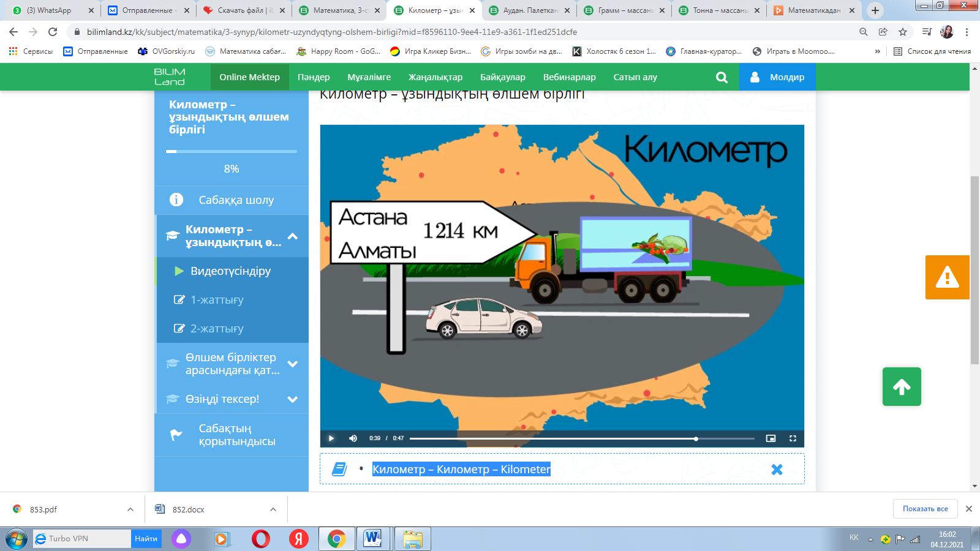Viewport: 980px width, 551px height.
Task: Click the lesson progress bar at 8%
Action: coord(232,151)
